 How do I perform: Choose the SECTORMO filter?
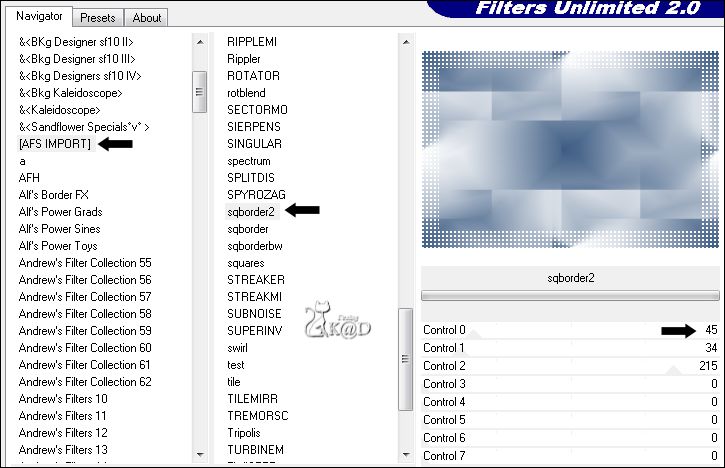257,110
